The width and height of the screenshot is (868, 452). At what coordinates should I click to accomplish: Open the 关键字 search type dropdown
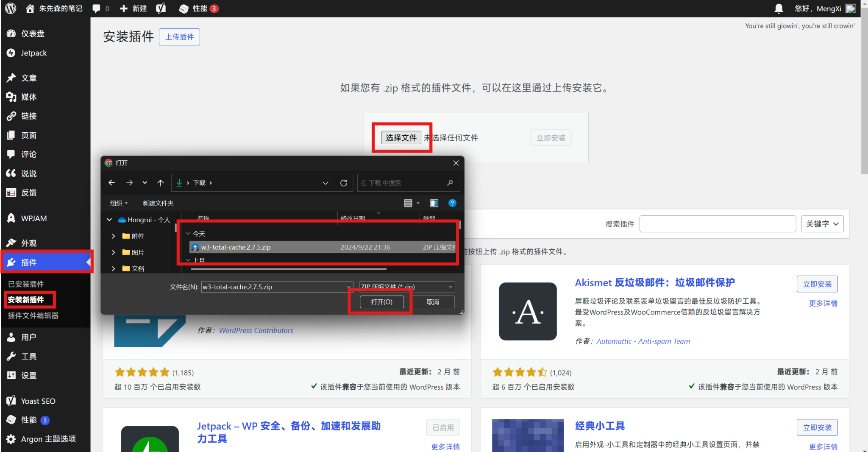click(x=822, y=224)
